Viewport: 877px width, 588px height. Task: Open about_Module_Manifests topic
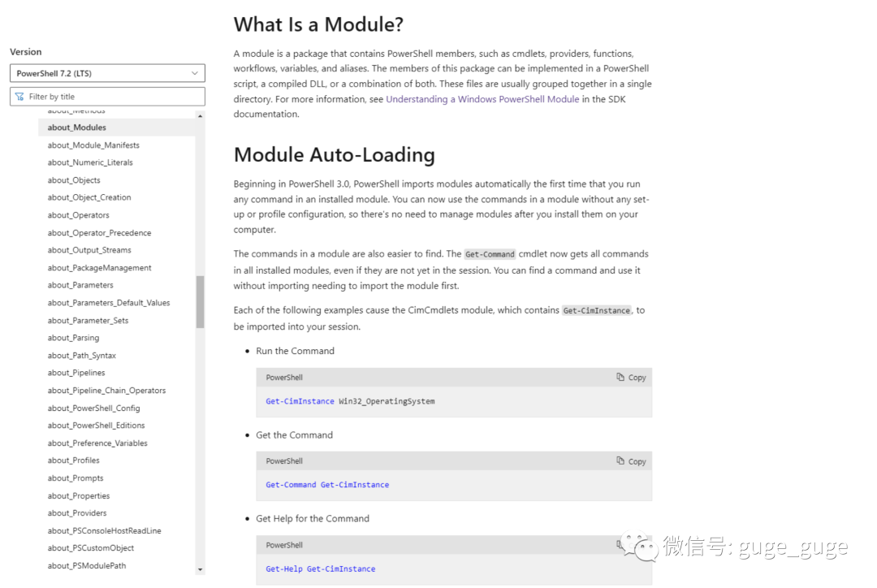[93, 145]
